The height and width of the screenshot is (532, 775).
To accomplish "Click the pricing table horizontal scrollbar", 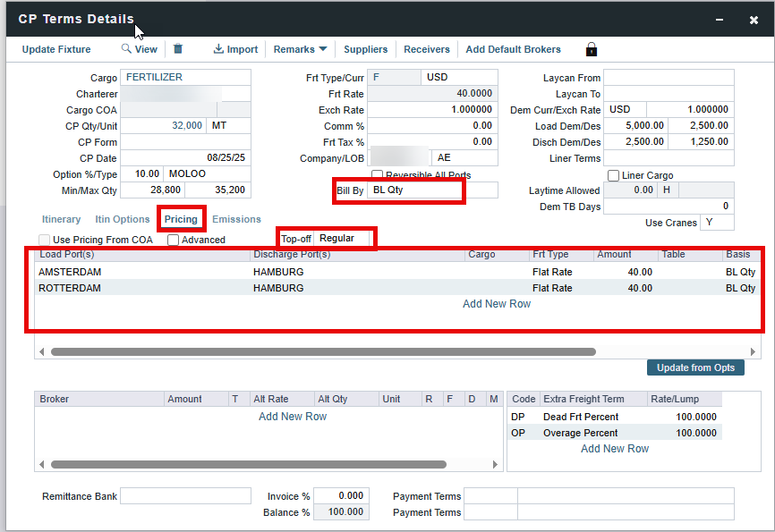I will point(323,352).
